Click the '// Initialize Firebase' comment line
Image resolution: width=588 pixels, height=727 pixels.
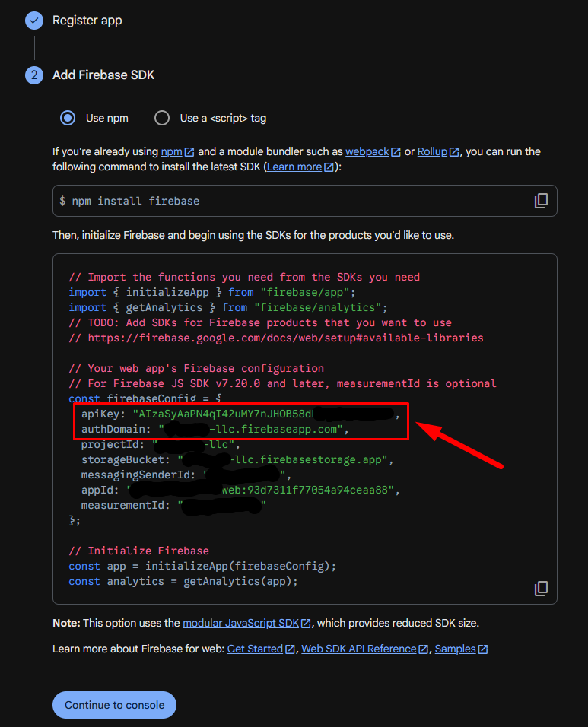(x=138, y=551)
